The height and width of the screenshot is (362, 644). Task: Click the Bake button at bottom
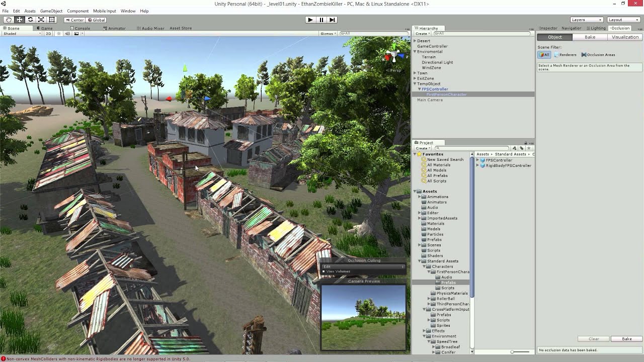click(x=626, y=339)
